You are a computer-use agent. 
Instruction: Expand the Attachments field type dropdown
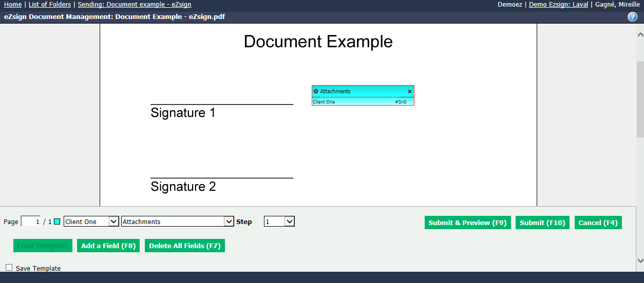pyautogui.click(x=178, y=221)
